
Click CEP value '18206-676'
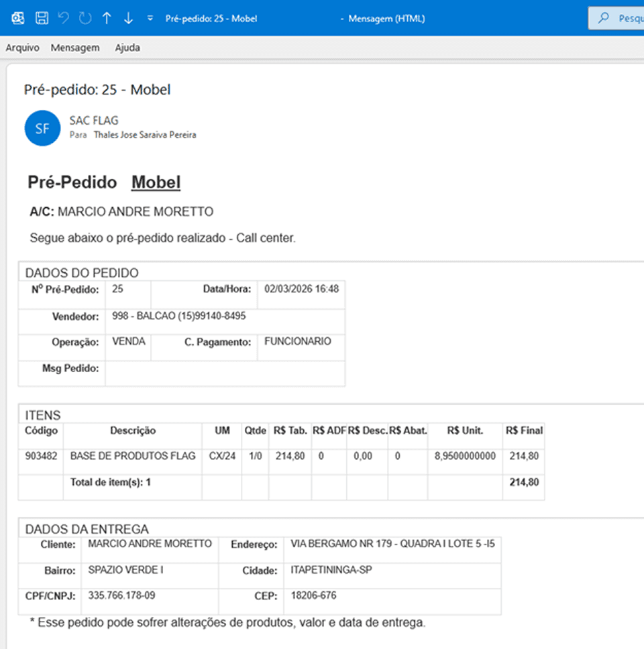313,595
